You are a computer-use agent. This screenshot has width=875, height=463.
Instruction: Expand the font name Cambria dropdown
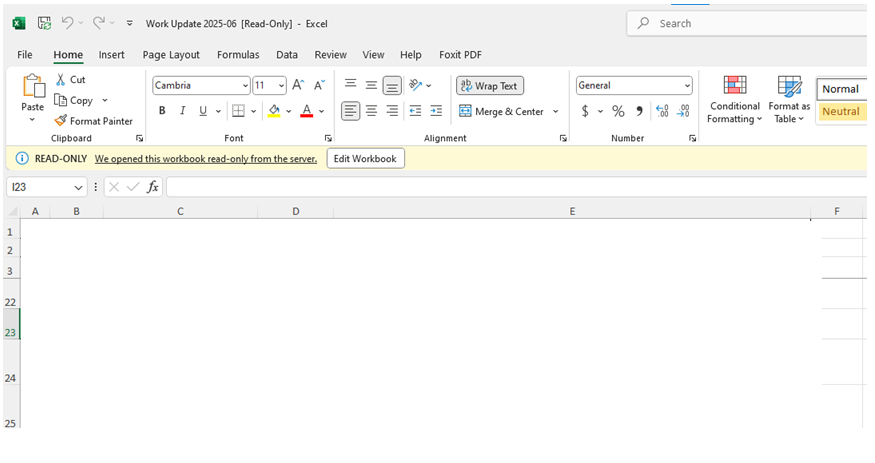[245, 85]
